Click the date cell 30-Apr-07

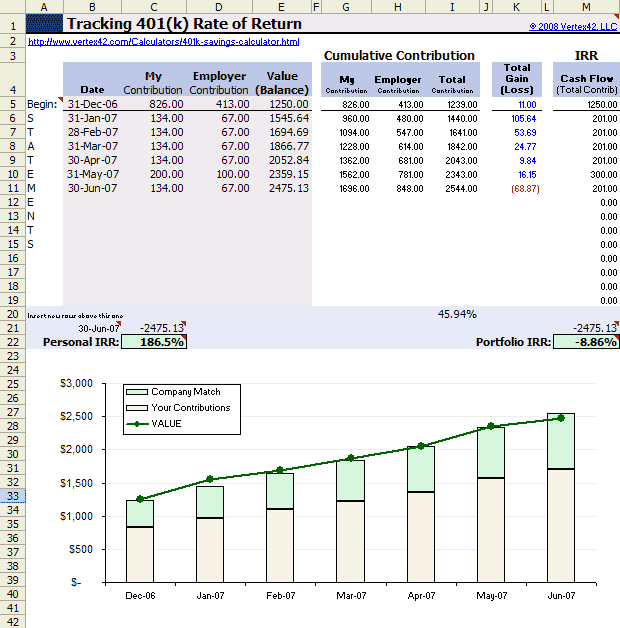(92, 160)
